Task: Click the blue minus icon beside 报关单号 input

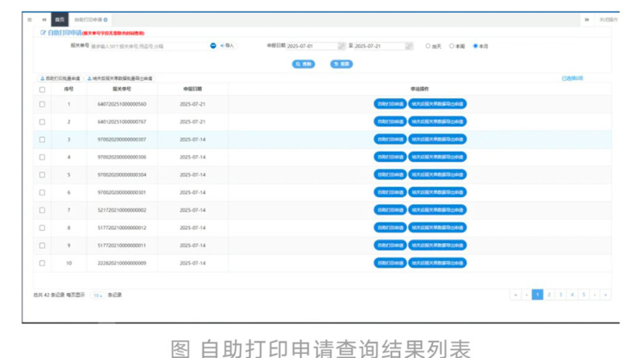Action: pos(213,46)
